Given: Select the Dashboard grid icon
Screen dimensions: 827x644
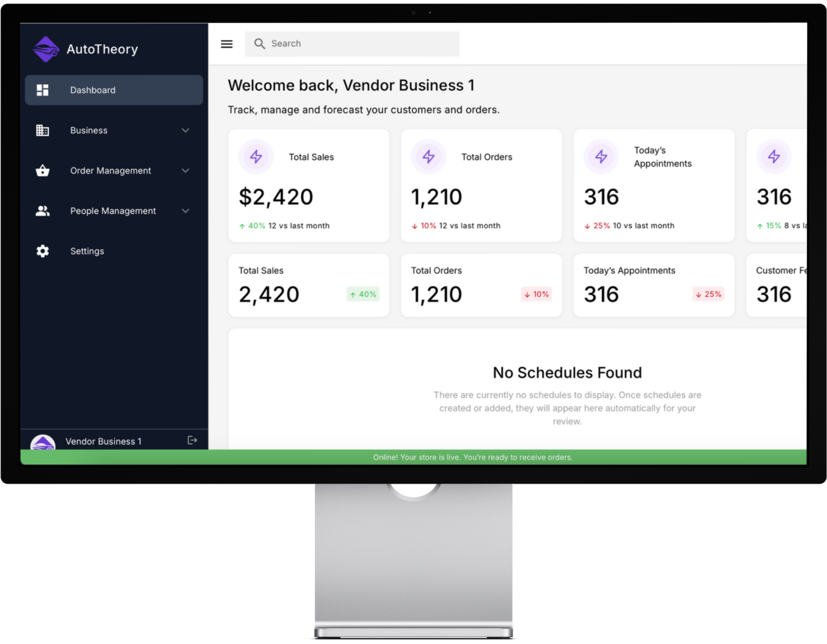Looking at the screenshot, I should coord(43,90).
